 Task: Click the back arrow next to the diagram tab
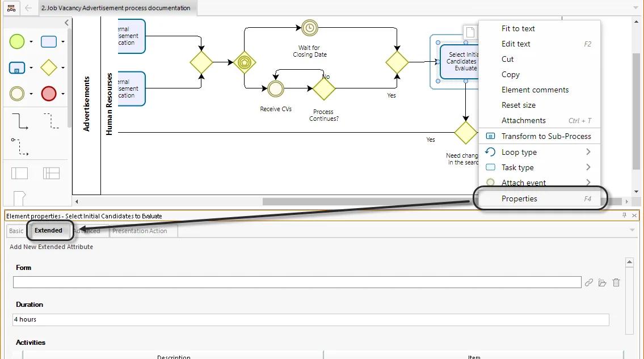(28, 8)
